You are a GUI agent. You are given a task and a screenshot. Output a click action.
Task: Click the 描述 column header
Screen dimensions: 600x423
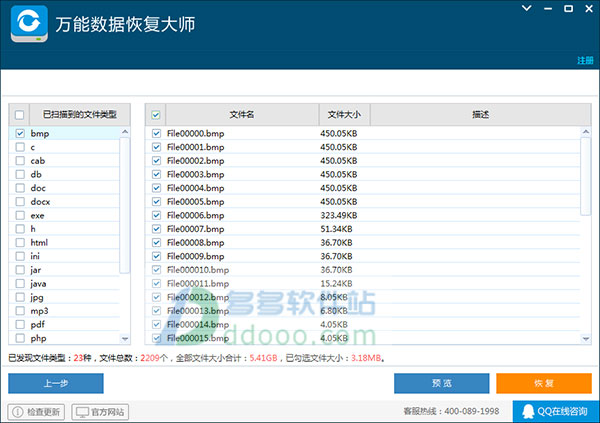(x=481, y=114)
